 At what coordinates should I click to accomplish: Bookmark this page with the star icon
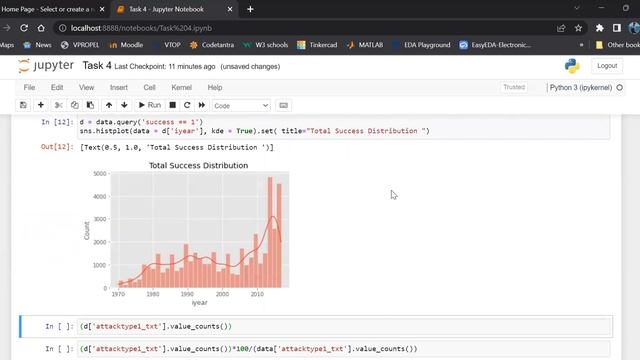tap(578, 28)
